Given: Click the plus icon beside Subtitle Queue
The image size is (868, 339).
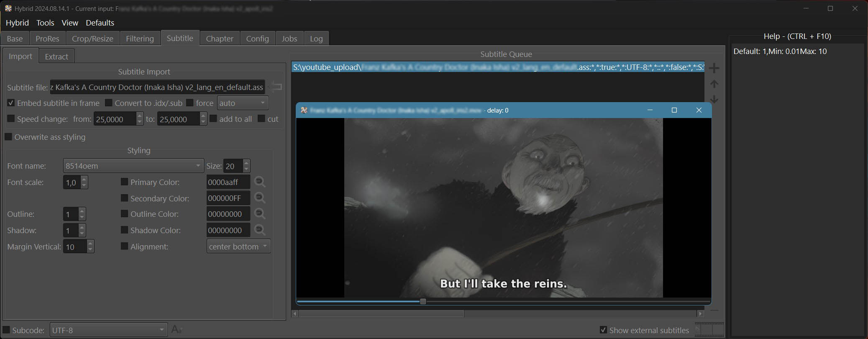Looking at the screenshot, I should [714, 68].
